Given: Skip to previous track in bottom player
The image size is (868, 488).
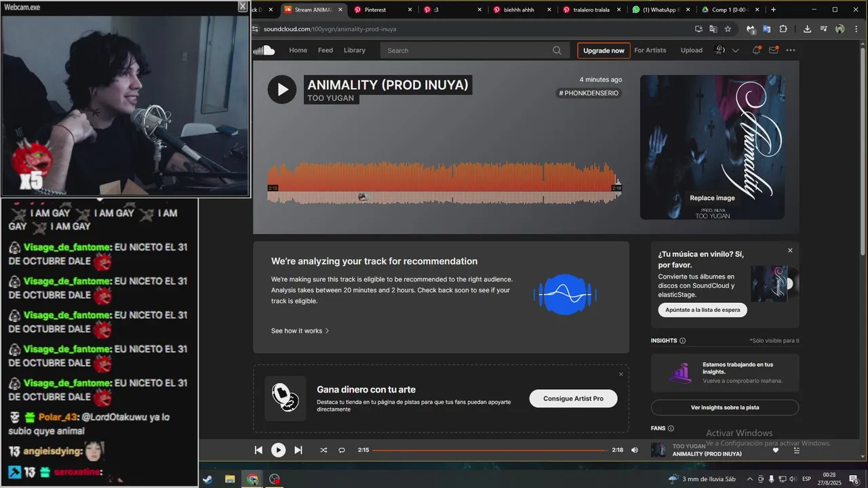Looking at the screenshot, I should click(258, 450).
